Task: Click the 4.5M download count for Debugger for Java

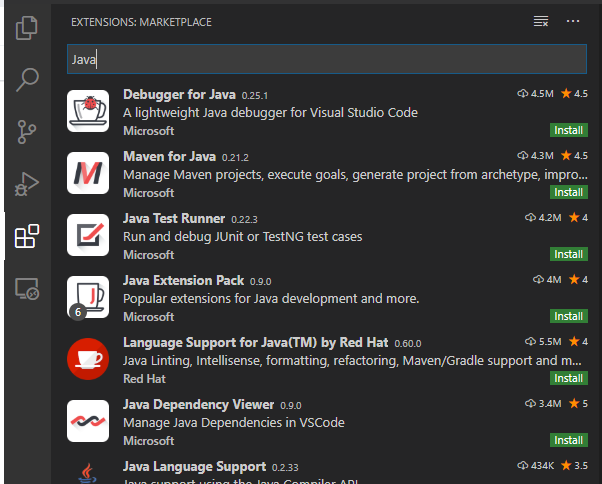Action: point(536,94)
